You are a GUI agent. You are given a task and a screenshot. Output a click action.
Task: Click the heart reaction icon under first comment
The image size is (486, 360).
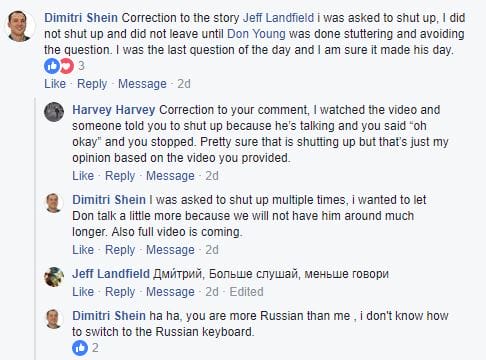[x=67, y=66]
